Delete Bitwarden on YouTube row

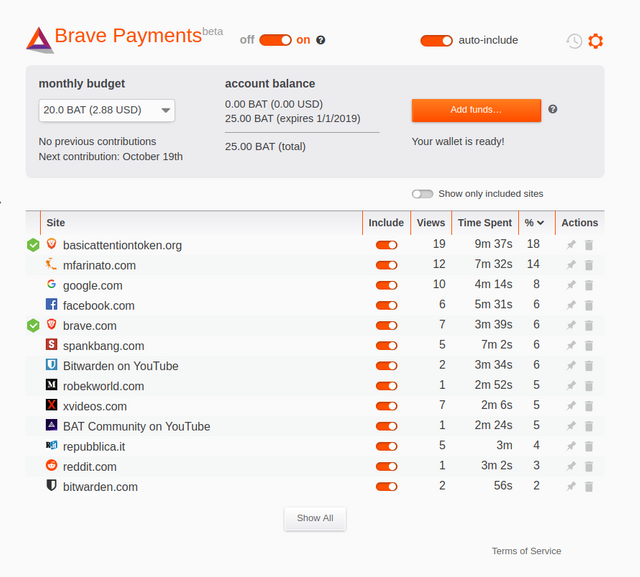point(589,365)
